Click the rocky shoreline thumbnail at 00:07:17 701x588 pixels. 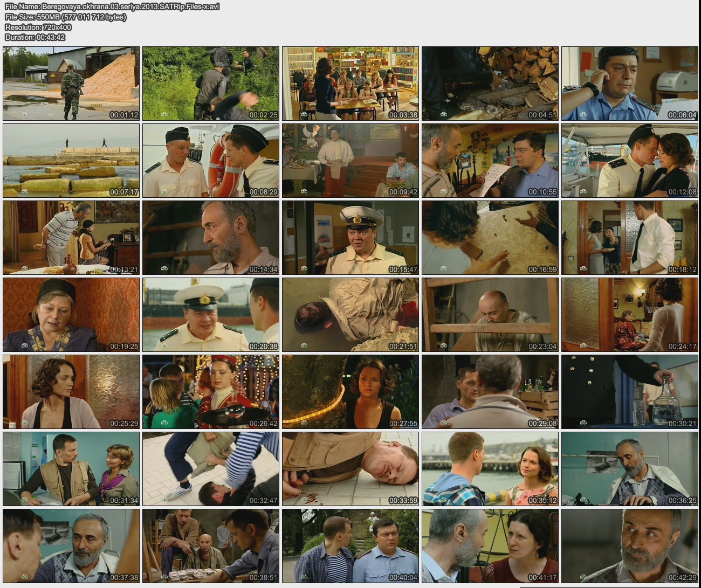[71, 161]
